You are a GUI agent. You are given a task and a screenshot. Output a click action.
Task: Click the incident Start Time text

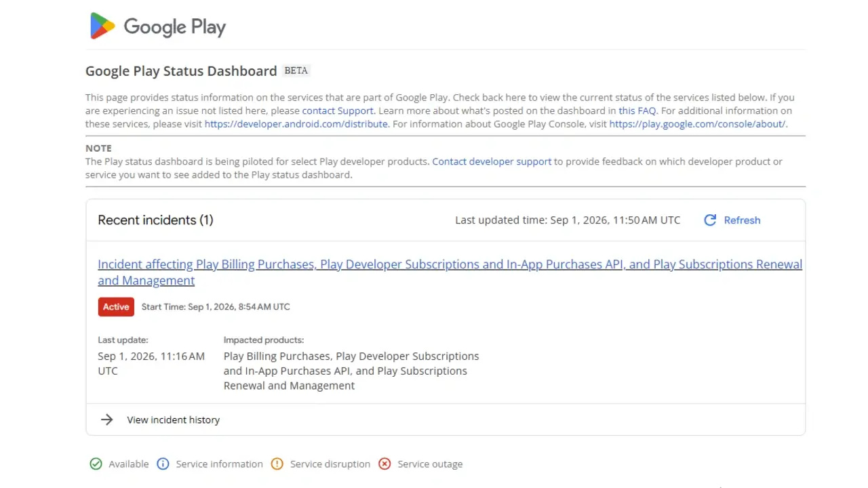[216, 307]
